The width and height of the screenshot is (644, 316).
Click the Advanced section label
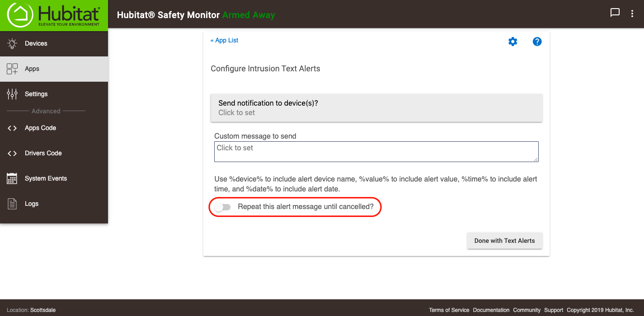[46, 111]
